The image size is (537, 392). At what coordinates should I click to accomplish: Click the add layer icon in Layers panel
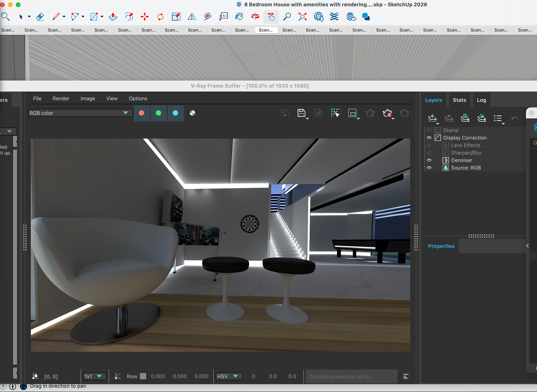pos(432,118)
